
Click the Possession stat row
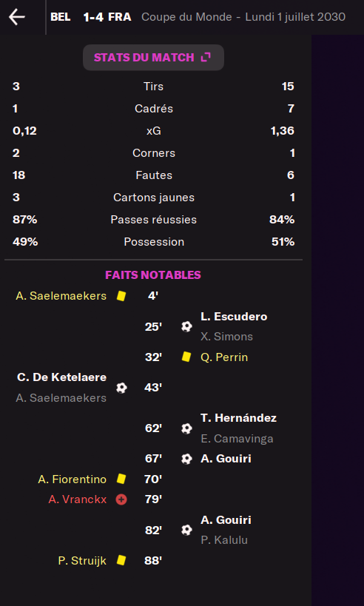(153, 242)
